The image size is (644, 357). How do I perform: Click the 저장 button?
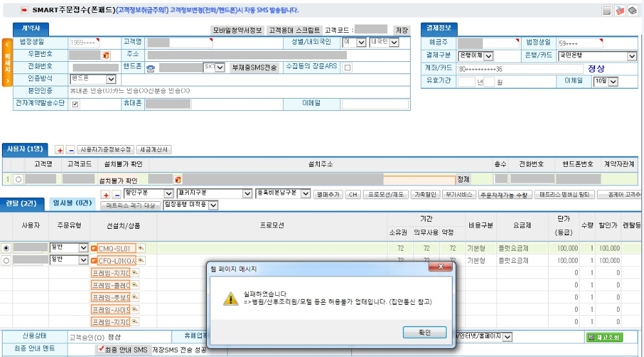pos(401,30)
